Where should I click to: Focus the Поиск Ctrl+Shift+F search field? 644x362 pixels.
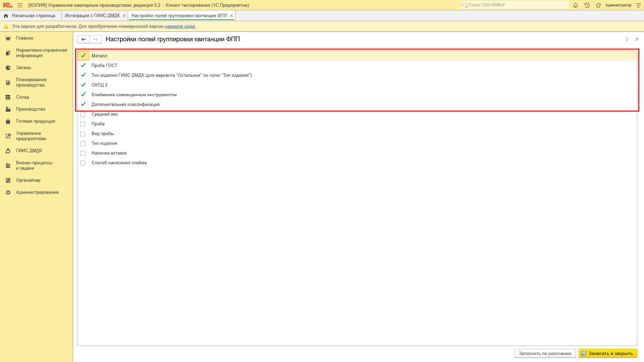[x=515, y=5]
